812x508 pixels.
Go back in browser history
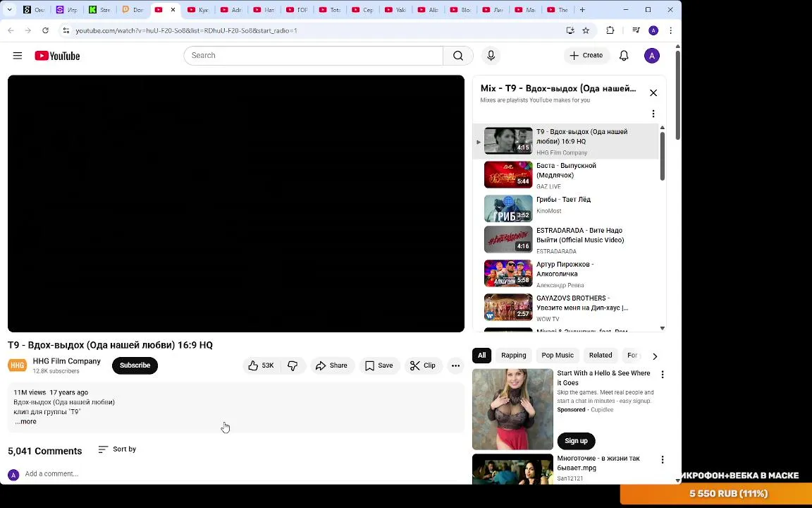pyautogui.click(x=11, y=30)
